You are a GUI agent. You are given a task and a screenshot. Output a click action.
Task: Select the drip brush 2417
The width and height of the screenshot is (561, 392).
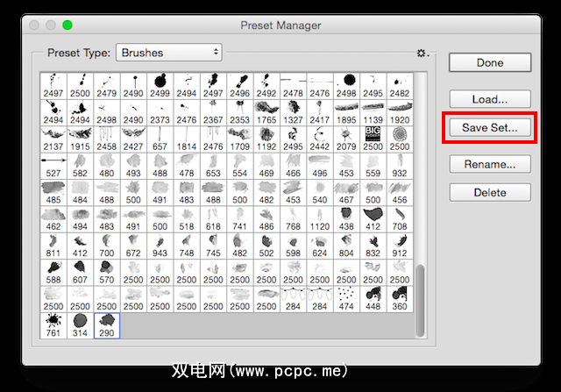tap(320, 112)
